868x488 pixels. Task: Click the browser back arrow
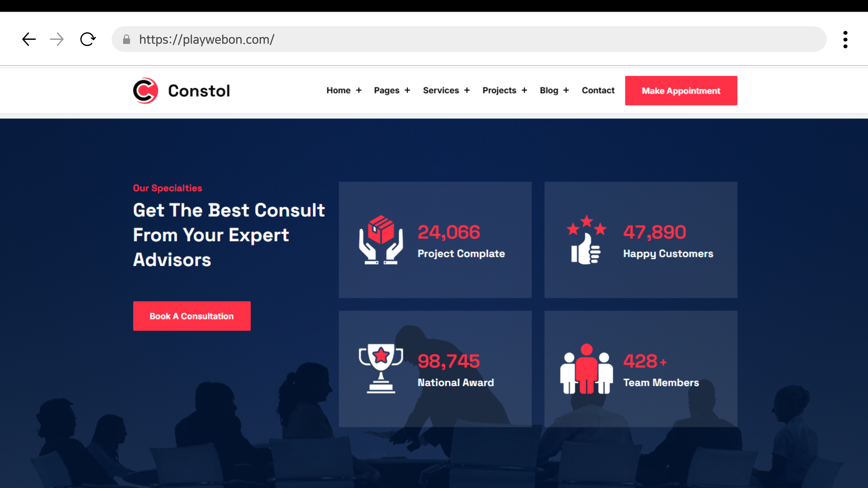pos(29,39)
